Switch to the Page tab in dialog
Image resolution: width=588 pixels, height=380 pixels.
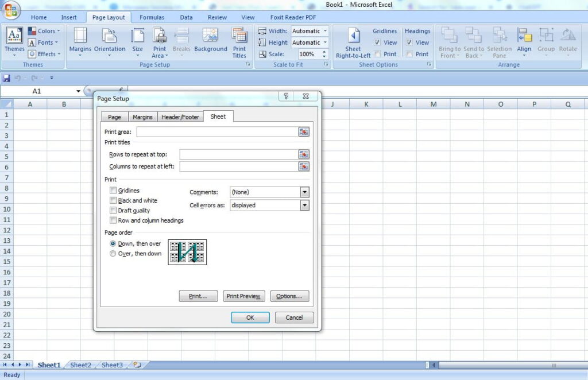click(x=114, y=117)
